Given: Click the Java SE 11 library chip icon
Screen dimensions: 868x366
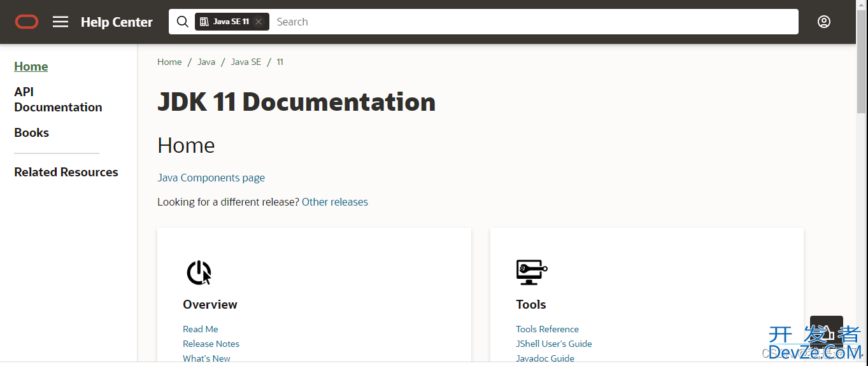Looking at the screenshot, I should coord(204,22).
